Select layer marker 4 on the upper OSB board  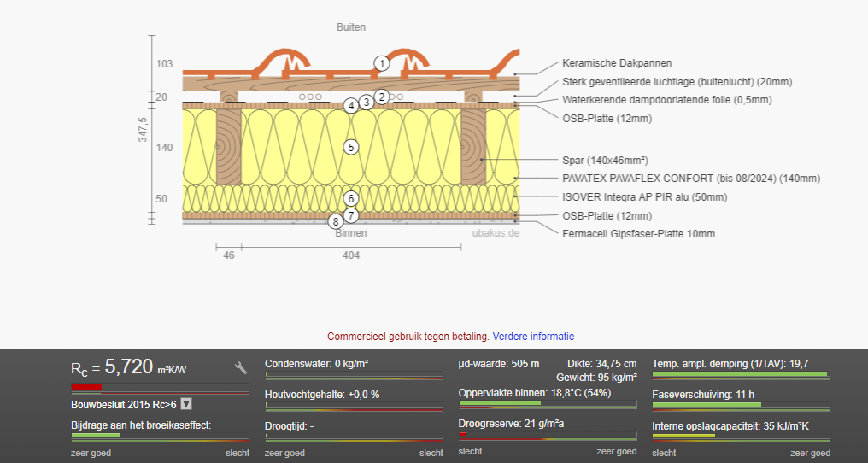351,105
